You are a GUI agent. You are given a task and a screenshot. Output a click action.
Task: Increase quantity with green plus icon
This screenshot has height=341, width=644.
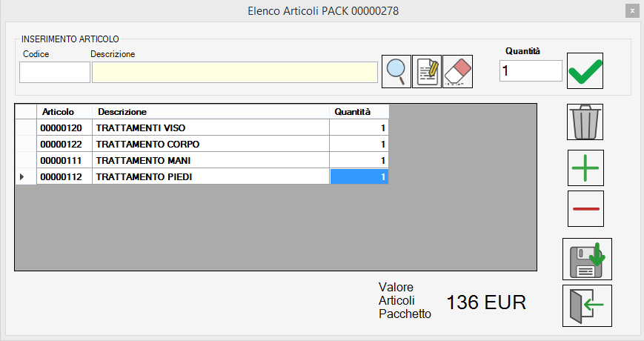(x=585, y=168)
